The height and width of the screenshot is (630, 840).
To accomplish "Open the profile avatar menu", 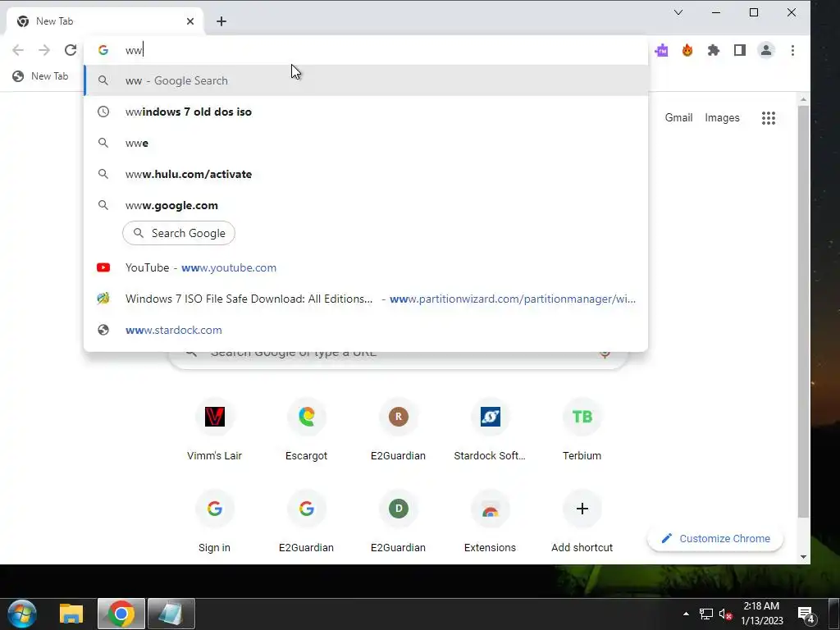I will (x=766, y=50).
